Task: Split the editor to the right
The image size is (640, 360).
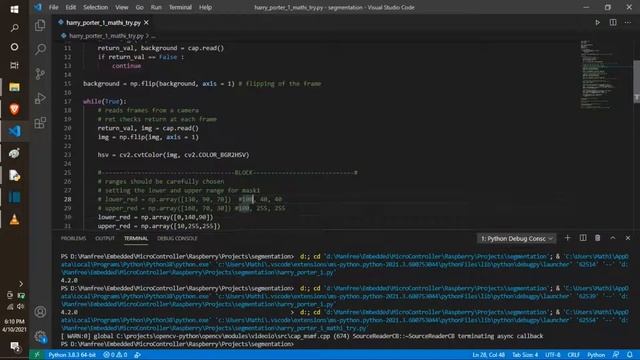Action: (x=613, y=22)
